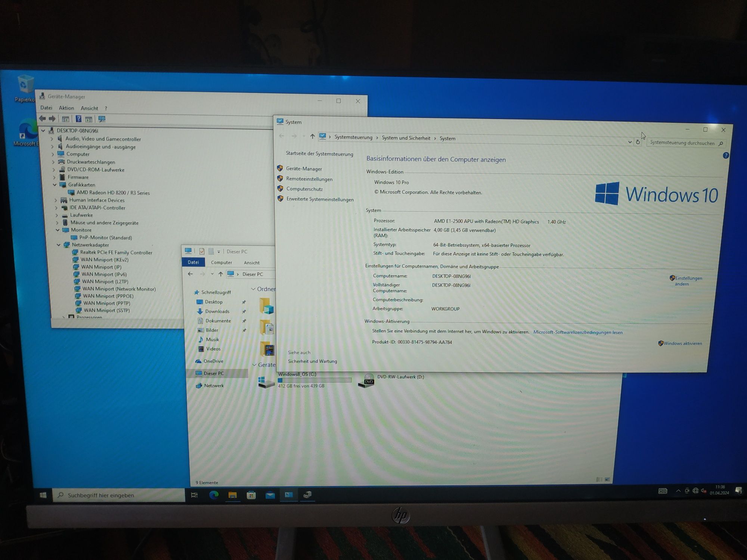Click Systemsteuerung breadcrumb in System window
Image resolution: width=747 pixels, height=560 pixels.
[x=353, y=137]
